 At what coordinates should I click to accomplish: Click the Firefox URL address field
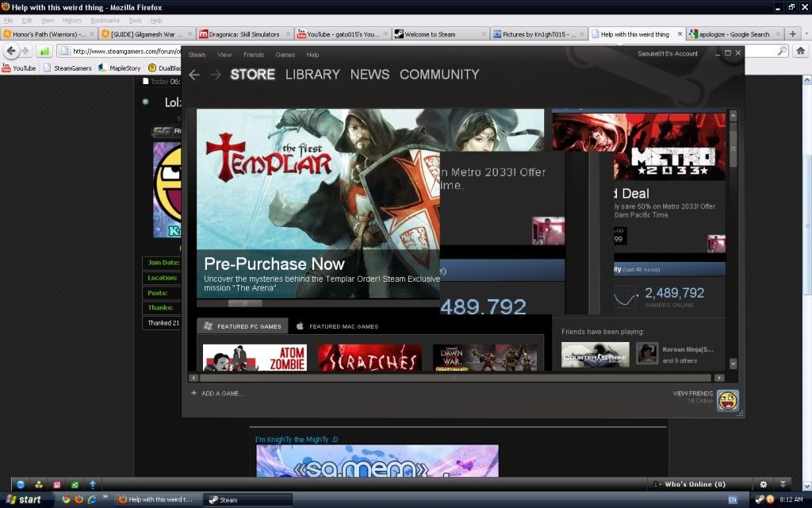(119, 51)
